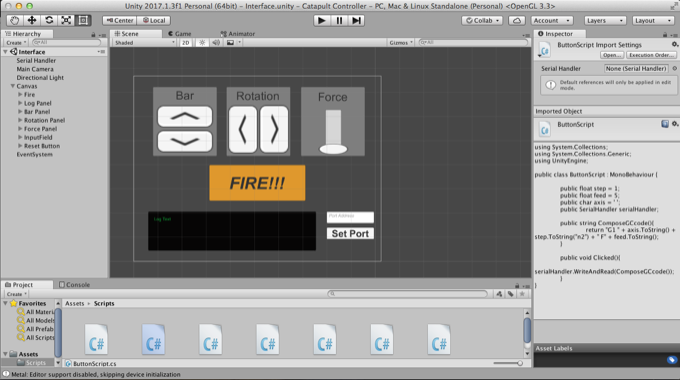Click the Bar up arrow button
The image size is (680, 380).
pyautogui.click(x=185, y=117)
